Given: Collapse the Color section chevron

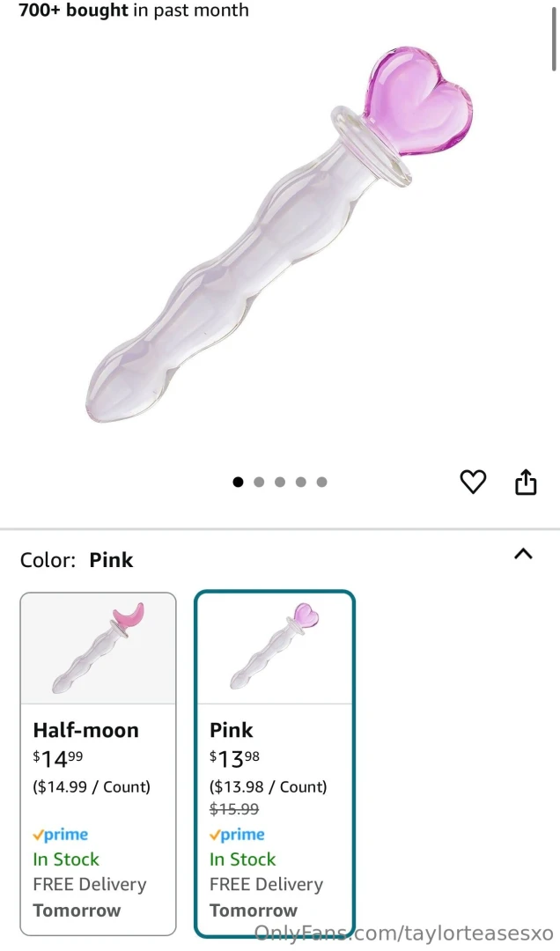Looking at the screenshot, I should [523, 554].
